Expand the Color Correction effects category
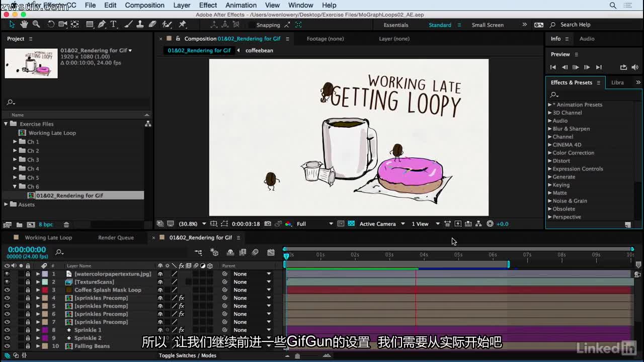Image resolution: width=644 pixels, height=362 pixels. (550, 152)
